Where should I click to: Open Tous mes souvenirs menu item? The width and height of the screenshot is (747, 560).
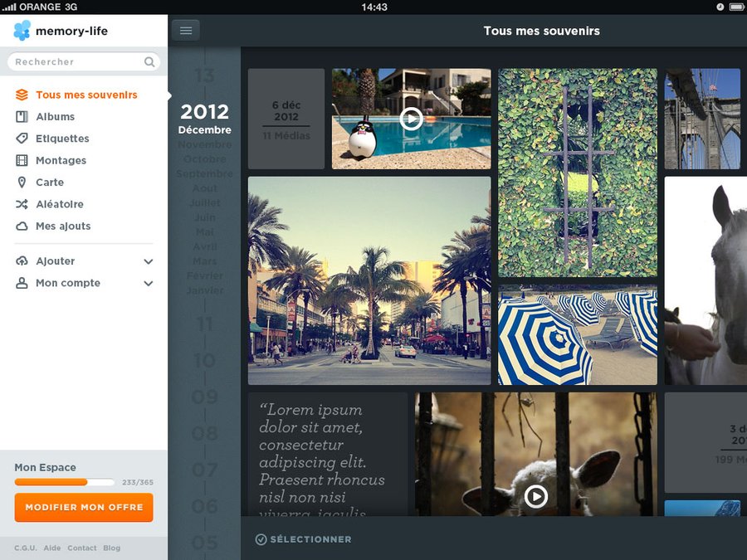tap(86, 95)
